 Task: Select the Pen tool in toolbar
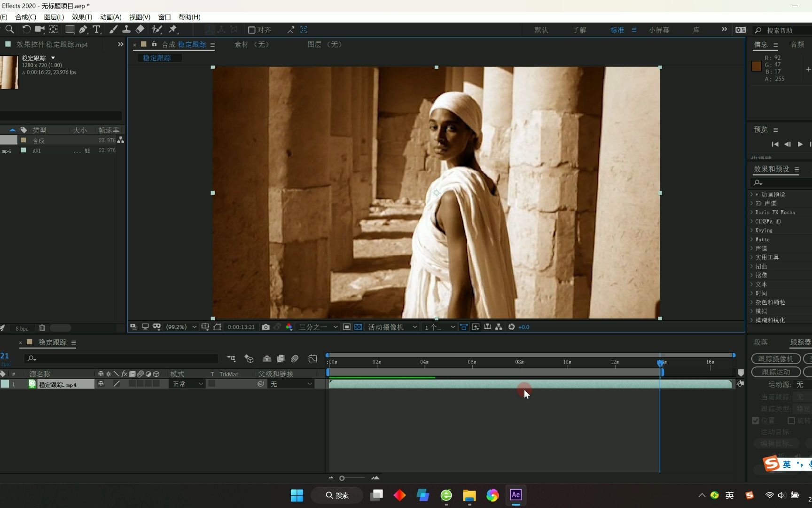pos(83,30)
